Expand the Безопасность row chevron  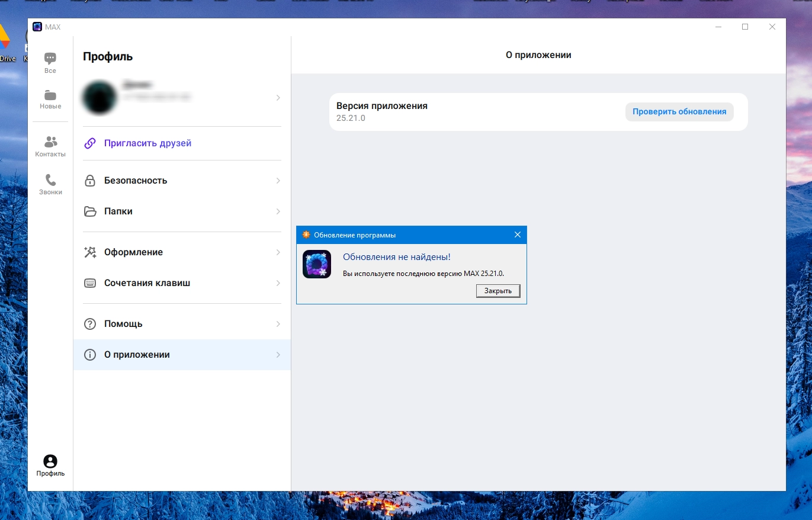pos(278,181)
